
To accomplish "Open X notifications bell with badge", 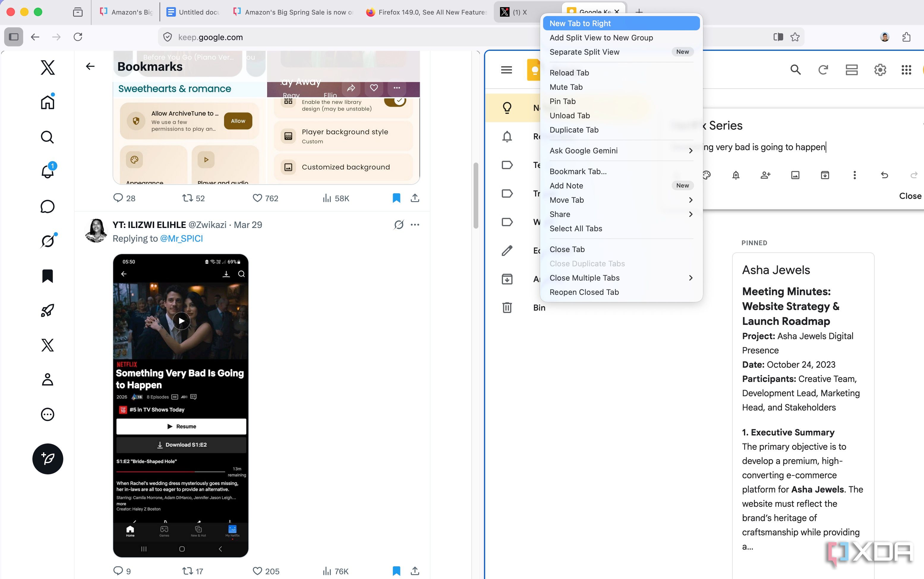I will (48, 171).
